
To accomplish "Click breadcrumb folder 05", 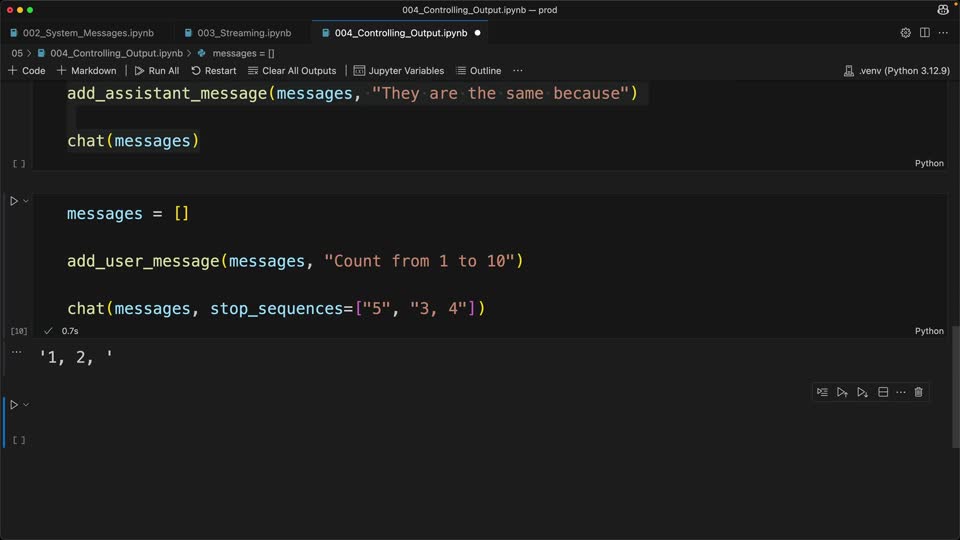I will tap(17, 53).
